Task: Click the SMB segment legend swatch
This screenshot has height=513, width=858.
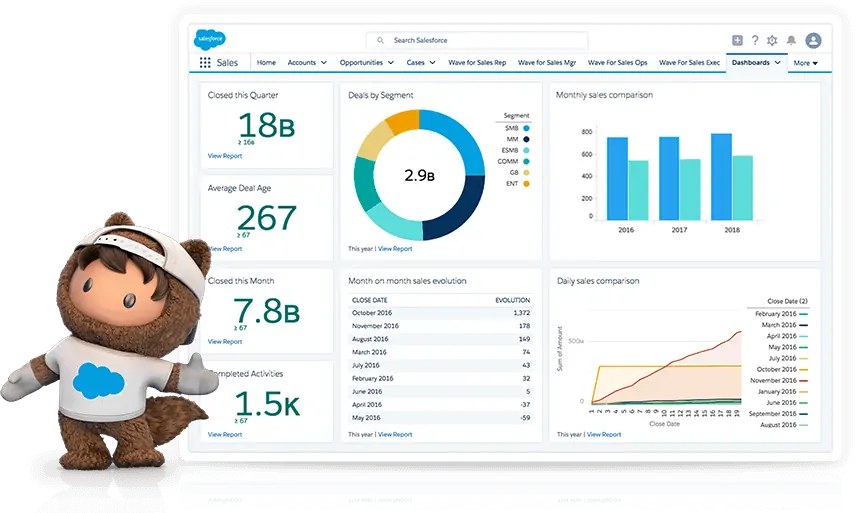Action: (x=525, y=128)
